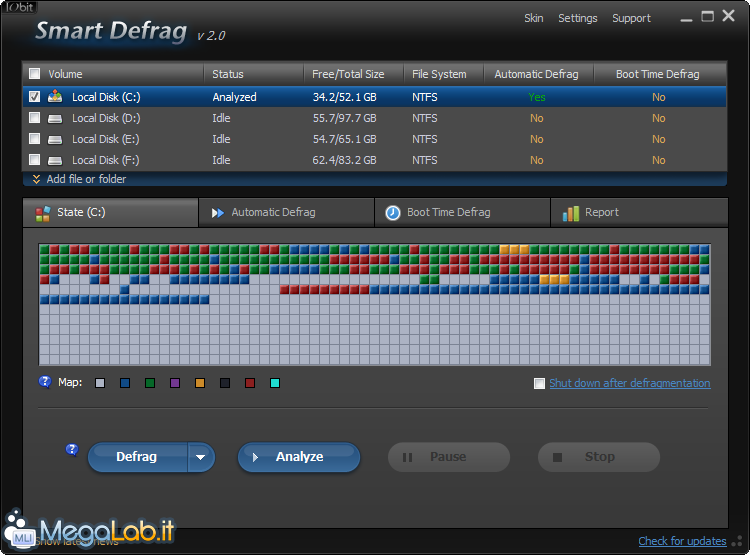Click the Report bar chart icon
Screen dimensions: 750x555
pos(571,213)
